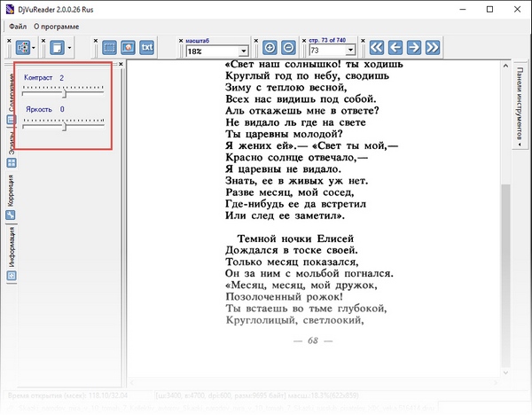Screen dimensions: 532x415
Task: Open the О программе menu
Action: (x=57, y=27)
